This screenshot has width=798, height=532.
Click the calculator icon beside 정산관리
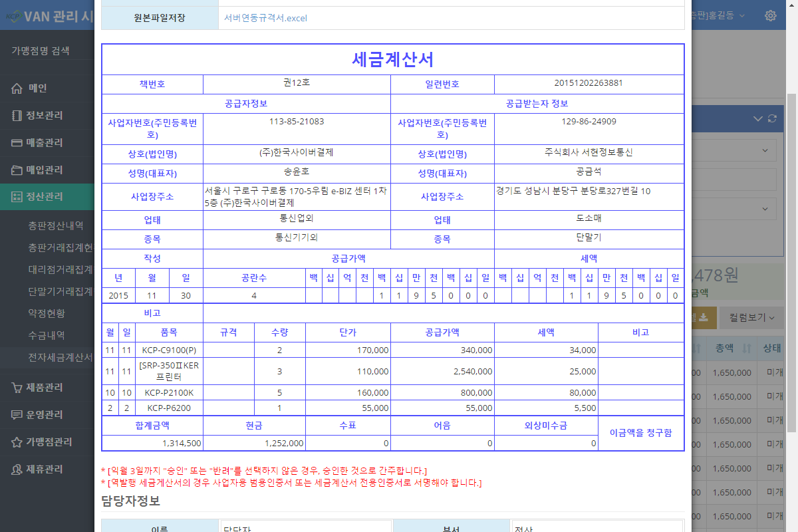tap(17, 197)
